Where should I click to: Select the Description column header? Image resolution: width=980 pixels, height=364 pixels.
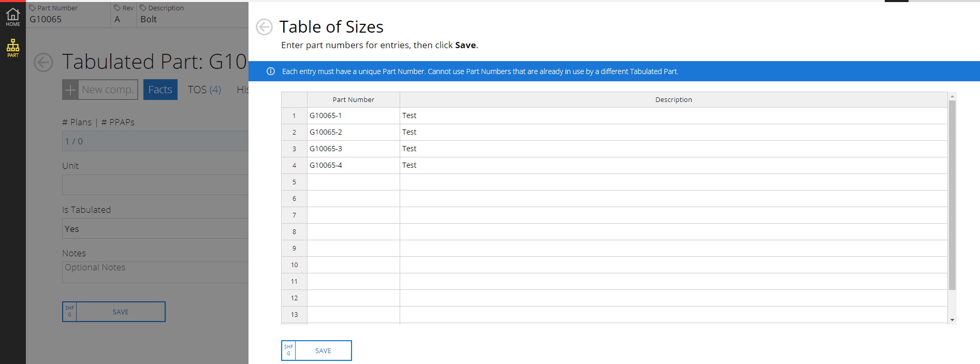(x=674, y=99)
